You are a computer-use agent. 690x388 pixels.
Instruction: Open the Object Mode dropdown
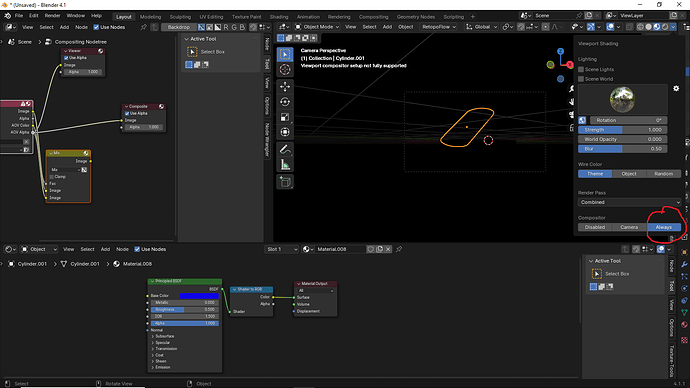(317, 27)
